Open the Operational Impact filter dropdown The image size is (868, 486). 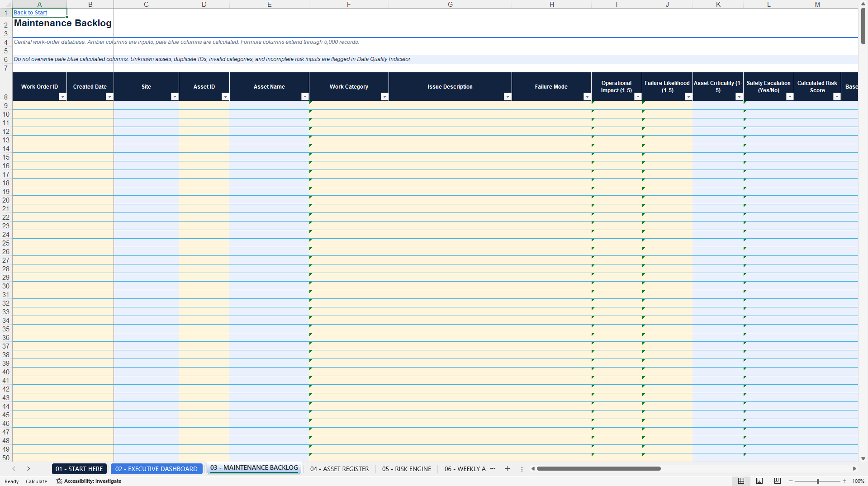pyautogui.click(x=638, y=97)
